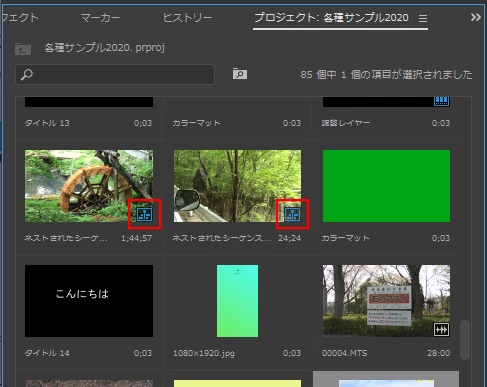Click sequence badge on waterwheel thumbnail

tap(145, 214)
